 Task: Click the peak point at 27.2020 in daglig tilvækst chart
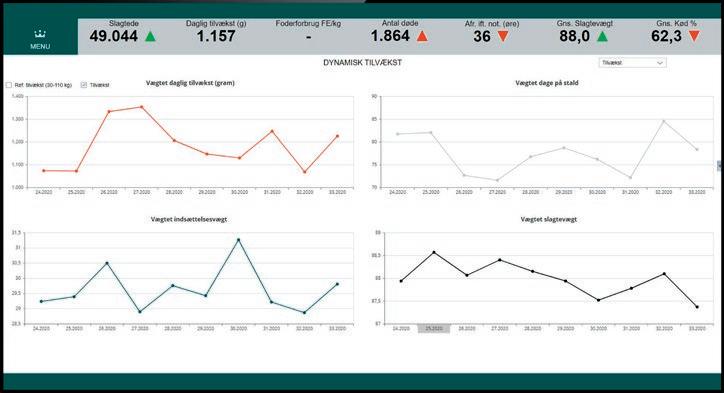[142, 107]
